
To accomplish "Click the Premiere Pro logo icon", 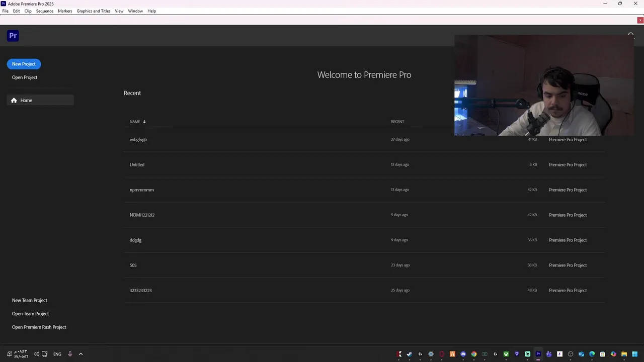I will tap(13, 36).
